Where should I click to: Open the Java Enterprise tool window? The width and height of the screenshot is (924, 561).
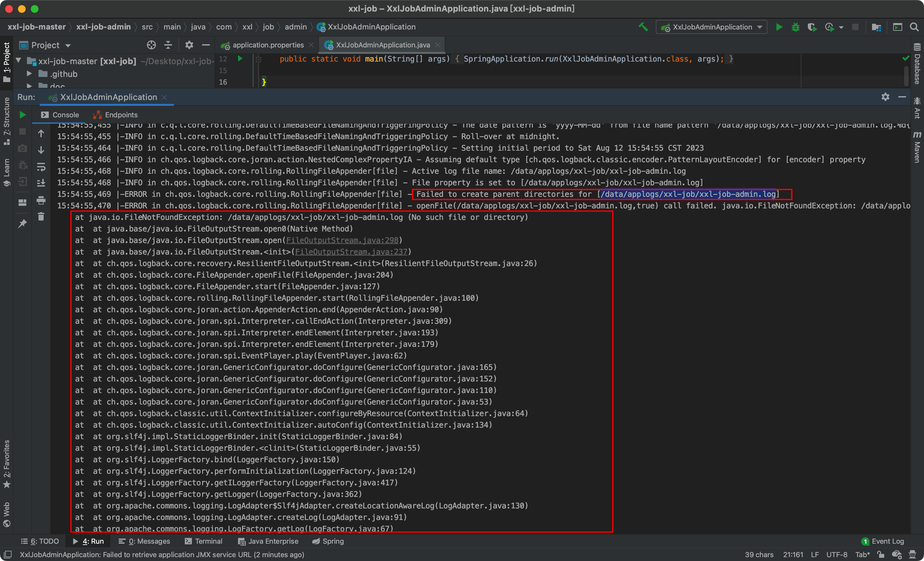pos(268,541)
